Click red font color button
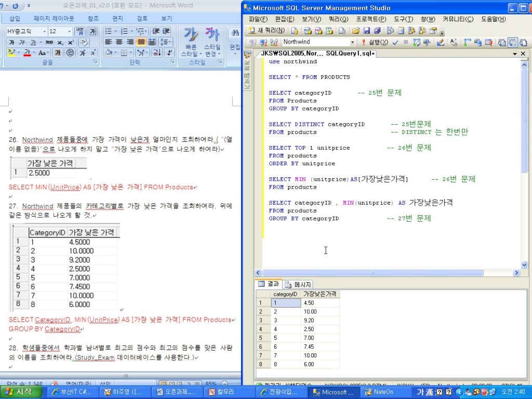The height and width of the screenshot is (399, 532). tap(27, 52)
